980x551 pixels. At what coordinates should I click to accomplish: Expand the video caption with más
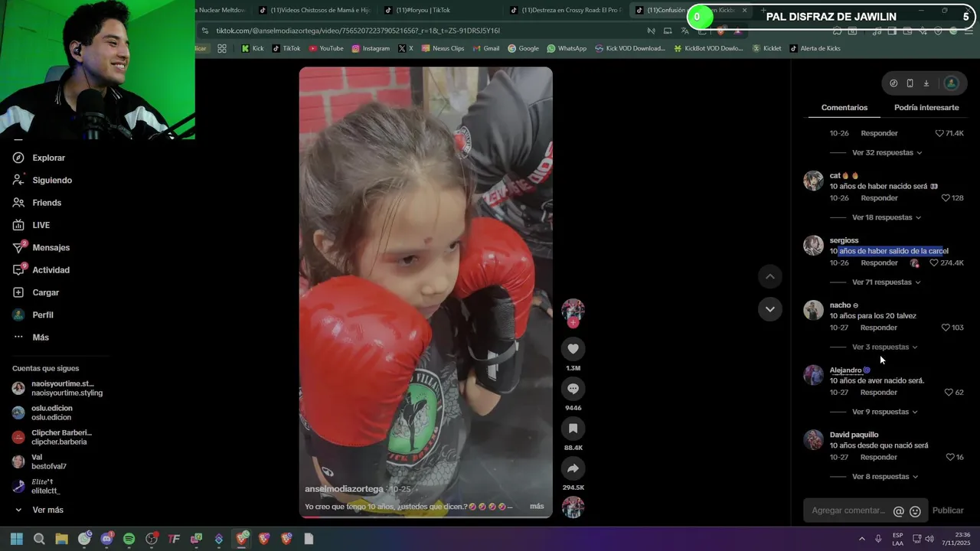[x=537, y=507]
